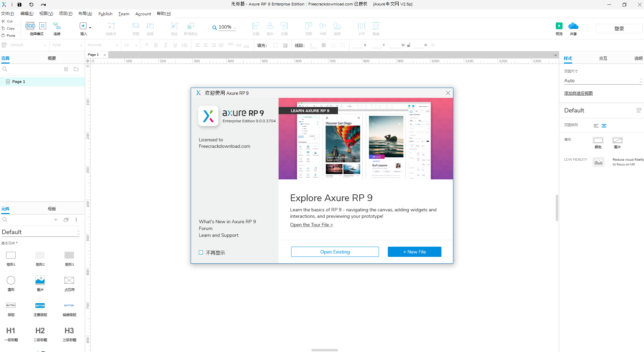Open the Arial font family dropdown
The width and height of the screenshot is (644, 352).
pyautogui.click(x=67, y=45)
